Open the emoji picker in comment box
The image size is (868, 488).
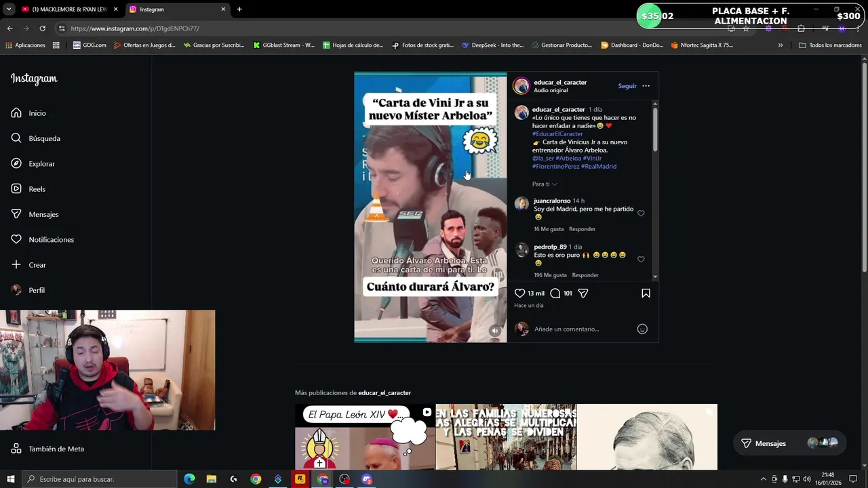[x=642, y=329]
